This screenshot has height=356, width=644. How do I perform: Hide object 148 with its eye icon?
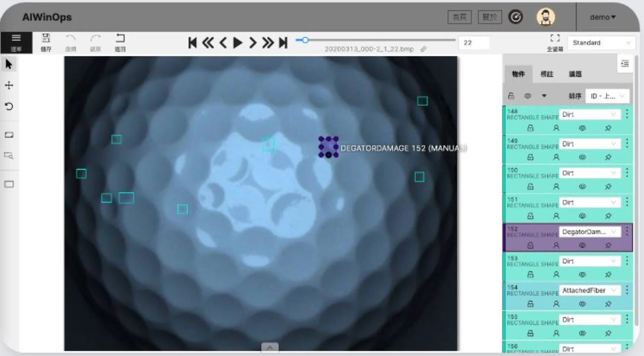(x=582, y=128)
